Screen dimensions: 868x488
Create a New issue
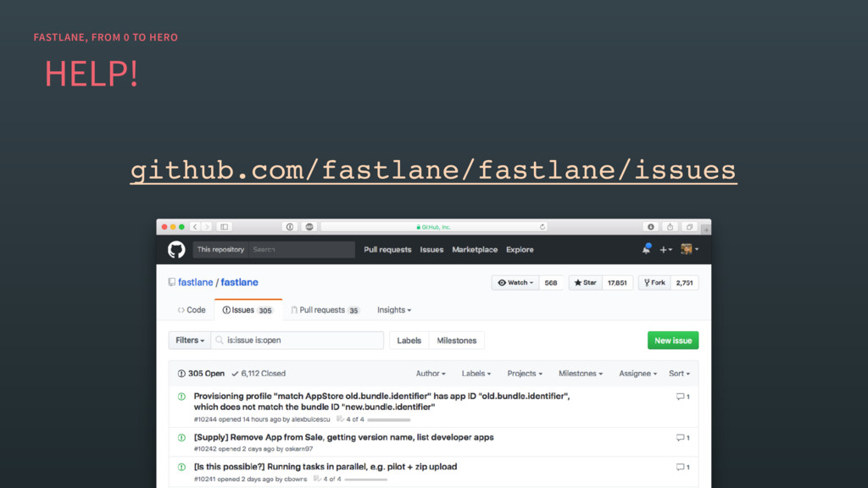click(673, 341)
